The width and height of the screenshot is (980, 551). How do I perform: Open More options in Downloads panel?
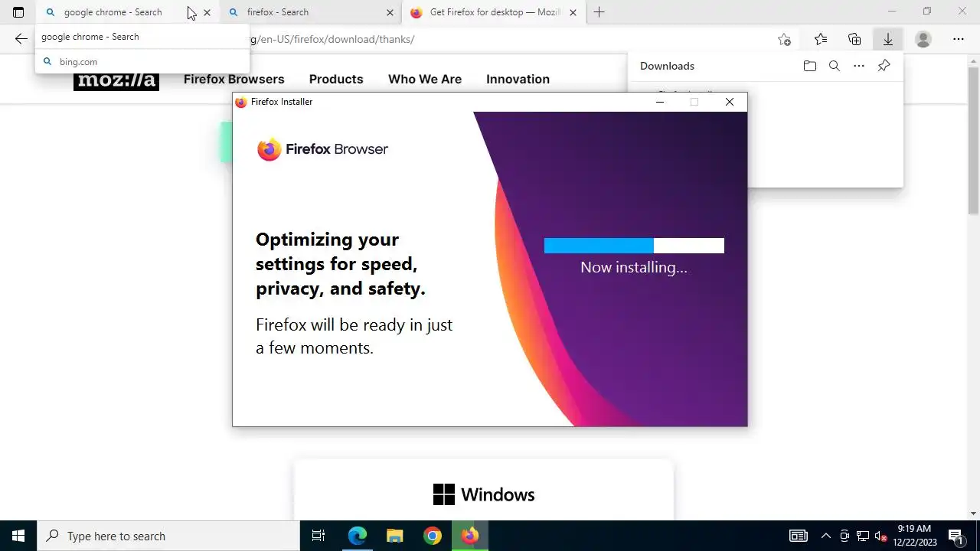click(x=859, y=66)
